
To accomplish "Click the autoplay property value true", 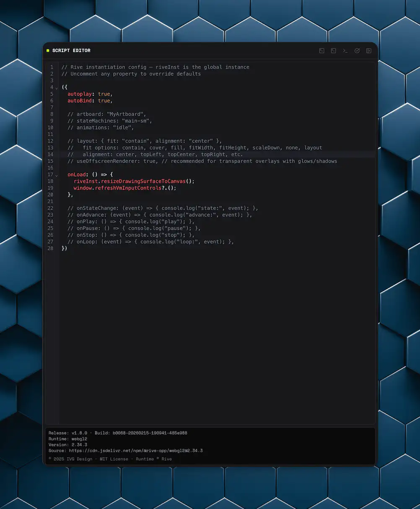I will (104, 94).
